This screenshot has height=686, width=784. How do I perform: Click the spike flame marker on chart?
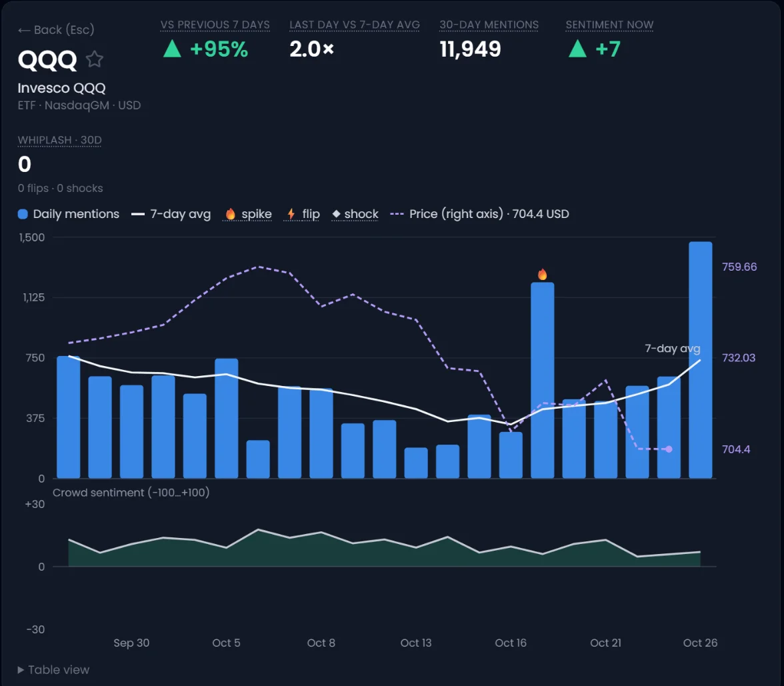point(542,274)
